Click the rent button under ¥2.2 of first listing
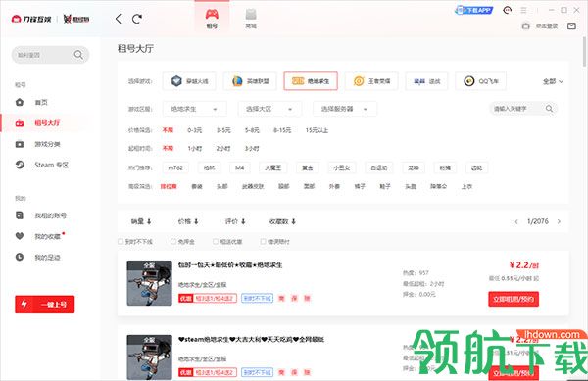 [x=514, y=299]
